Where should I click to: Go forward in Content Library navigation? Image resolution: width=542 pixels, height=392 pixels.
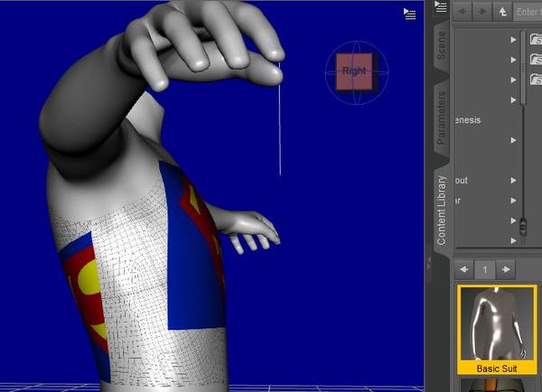point(481,12)
